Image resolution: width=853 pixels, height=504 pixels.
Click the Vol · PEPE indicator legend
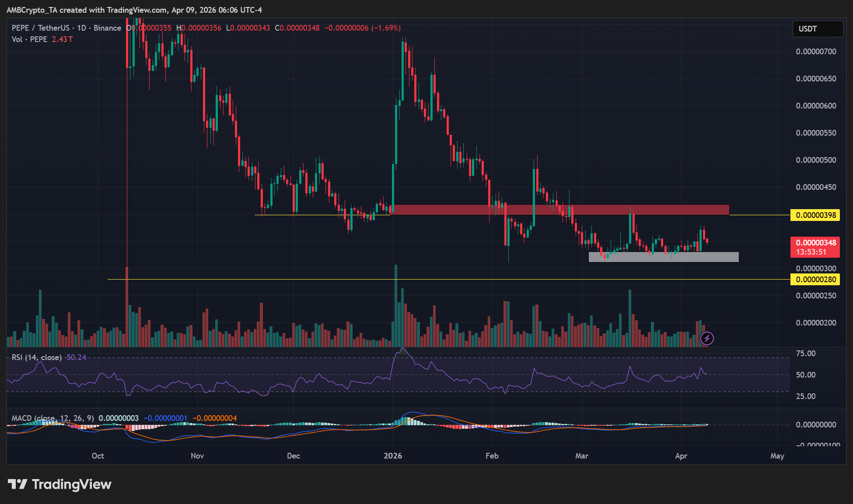(29, 39)
